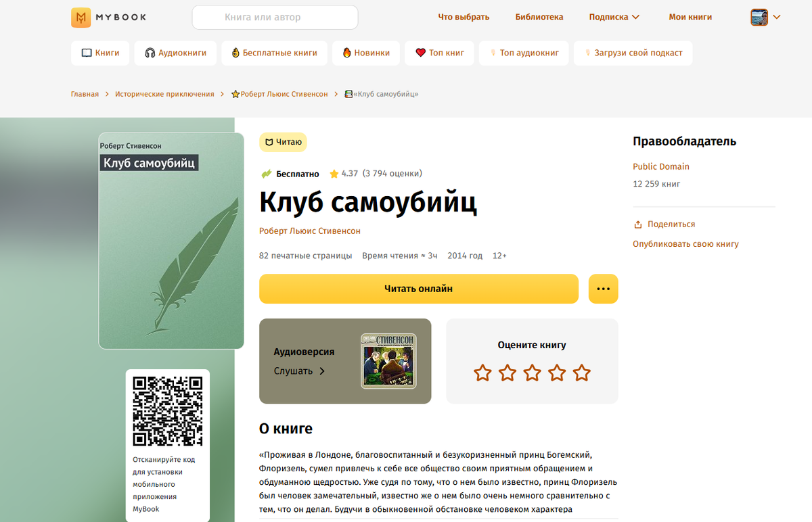Open Роберт Льюис Стивенсон breadcrumb link

279,94
